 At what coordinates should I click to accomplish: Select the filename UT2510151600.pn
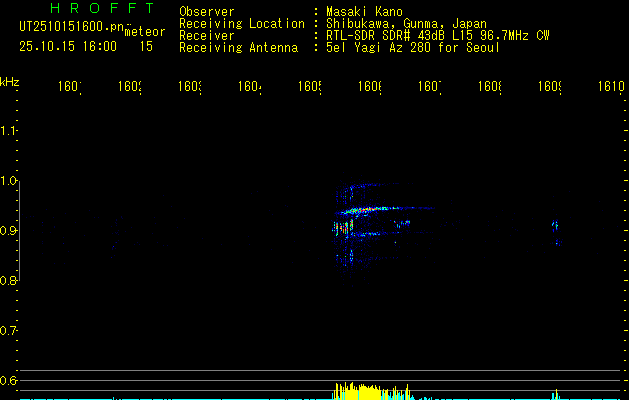click(72, 27)
